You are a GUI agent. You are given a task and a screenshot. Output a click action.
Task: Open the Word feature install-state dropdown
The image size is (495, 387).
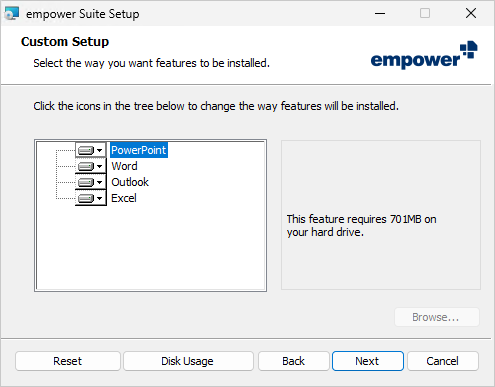(x=91, y=166)
